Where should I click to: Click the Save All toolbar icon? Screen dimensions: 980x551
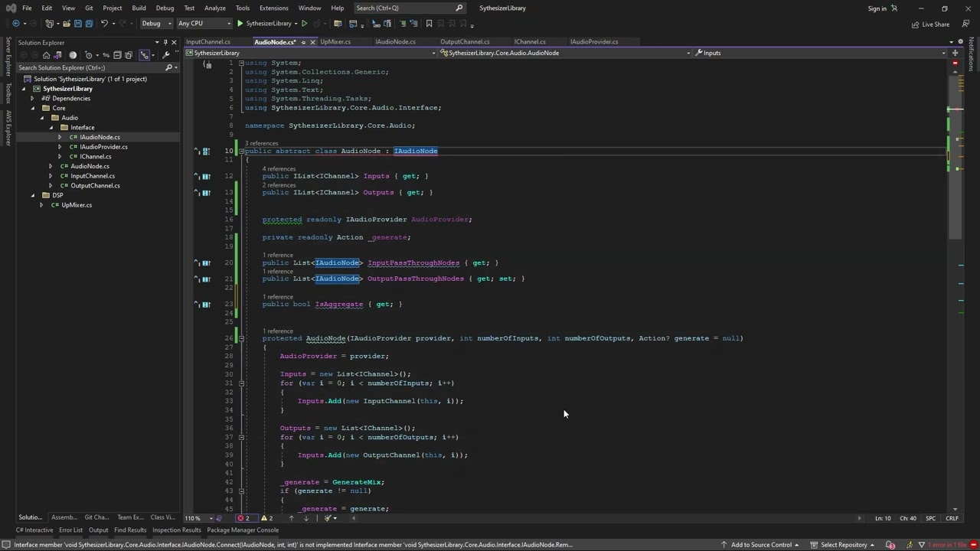[88, 24]
